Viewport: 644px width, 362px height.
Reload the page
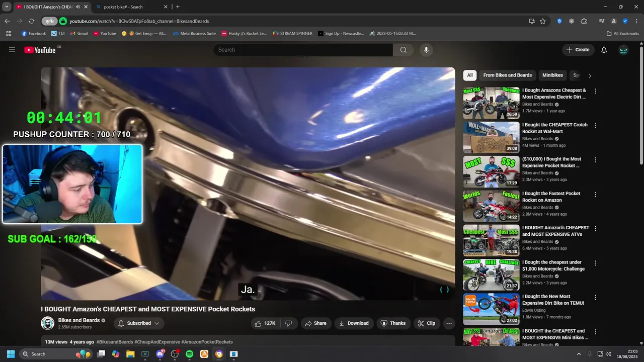click(x=31, y=21)
